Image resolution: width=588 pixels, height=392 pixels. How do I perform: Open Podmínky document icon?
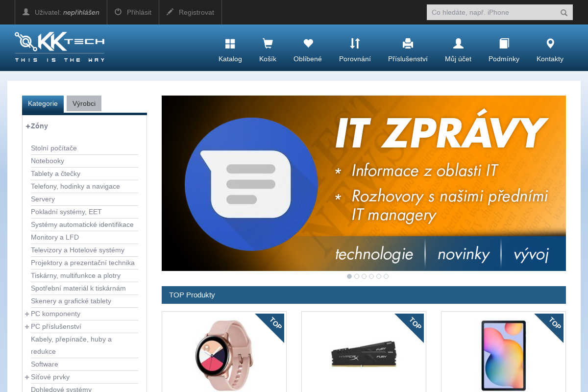tap(504, 44)
